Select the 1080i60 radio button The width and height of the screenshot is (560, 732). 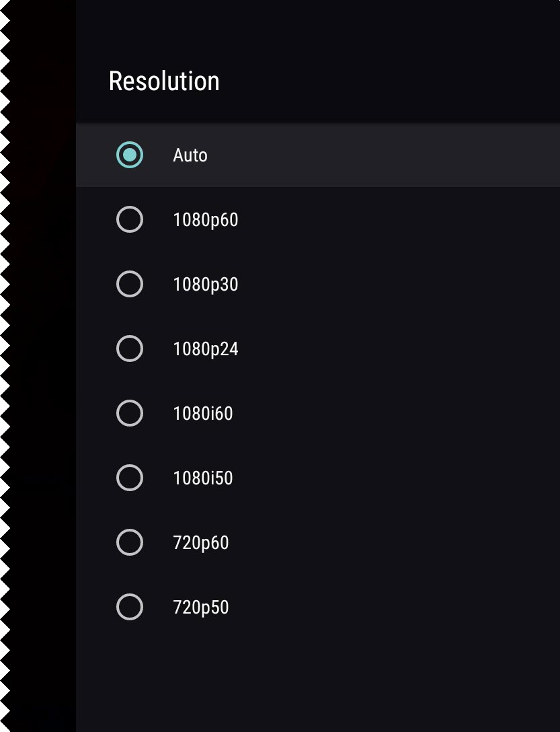point(130,413)
